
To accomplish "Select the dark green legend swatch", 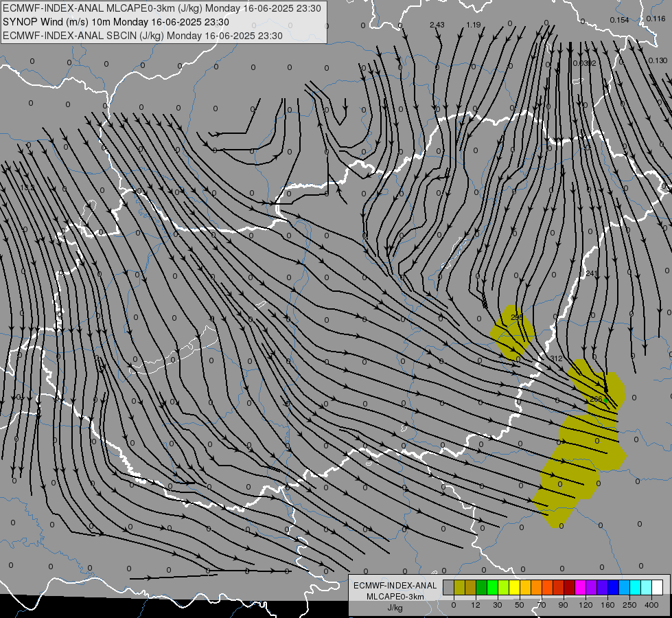I will coord(481,587).
